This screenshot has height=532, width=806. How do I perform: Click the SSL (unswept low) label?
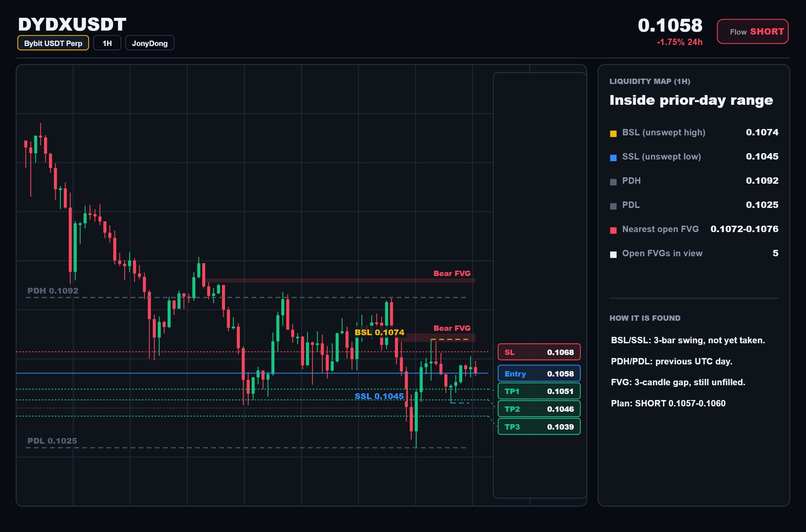(662, 157)
